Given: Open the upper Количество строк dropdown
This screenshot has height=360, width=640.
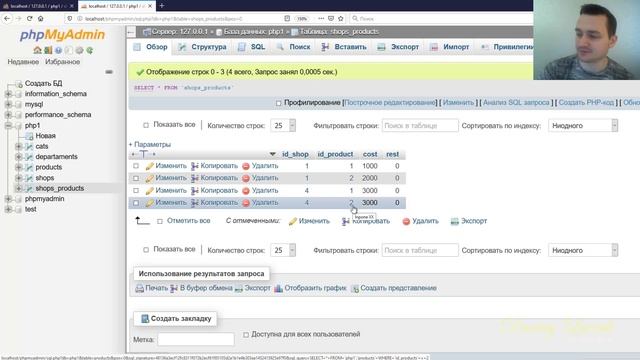Looking at the screenshot, I should click(283, 125).
